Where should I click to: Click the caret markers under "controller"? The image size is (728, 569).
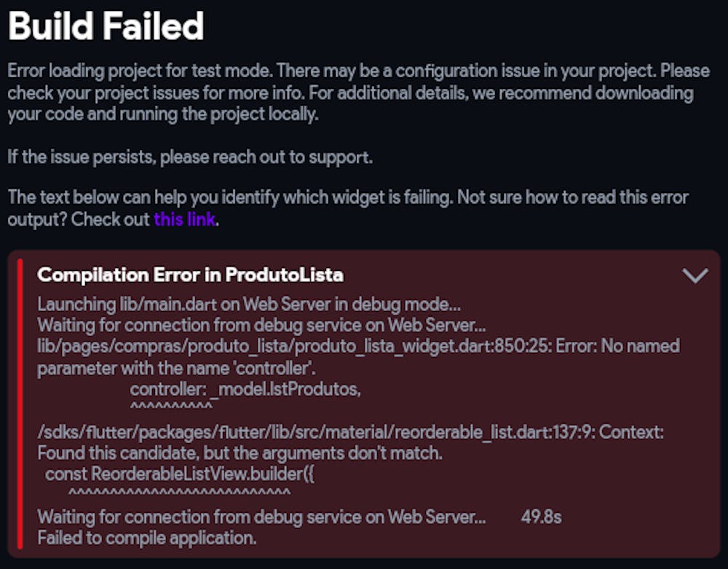(x=170, y=405)
